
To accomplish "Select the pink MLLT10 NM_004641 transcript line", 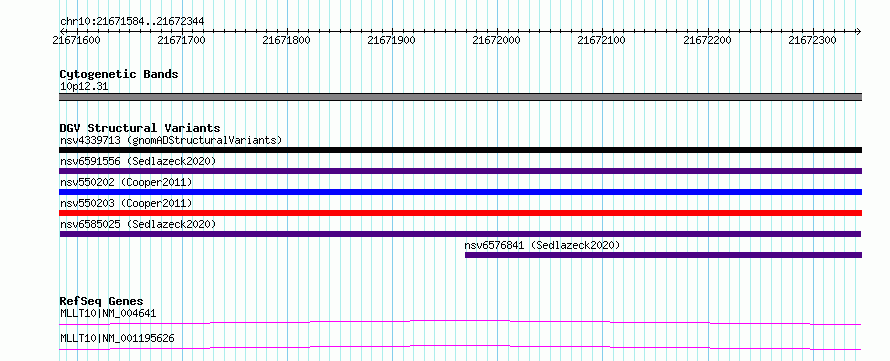I will [460, 322].
